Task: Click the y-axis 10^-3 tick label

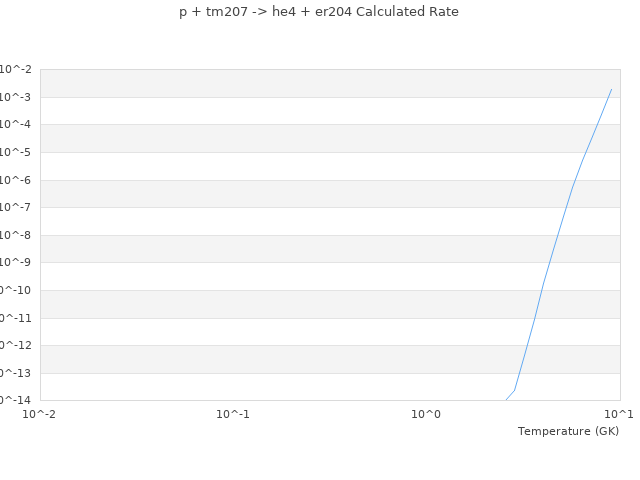Action: (x=16, y=97)
